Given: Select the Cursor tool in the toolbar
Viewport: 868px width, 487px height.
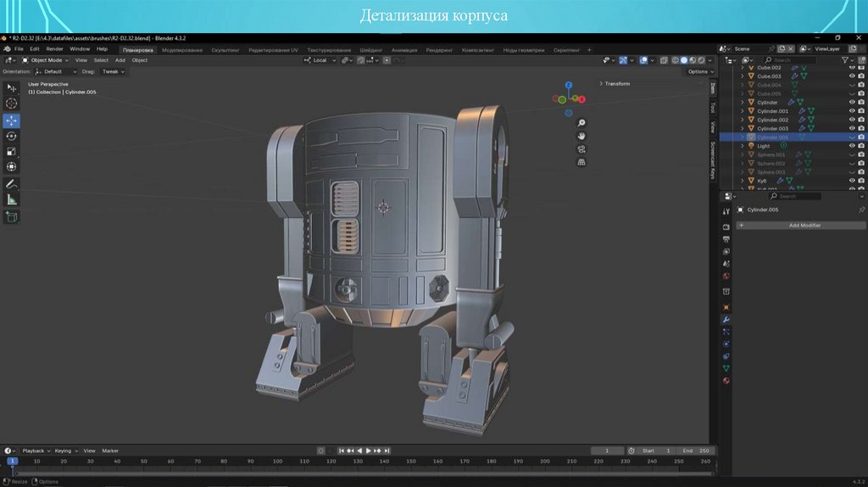Looking at the screenshot, I should tap(12, 104).
